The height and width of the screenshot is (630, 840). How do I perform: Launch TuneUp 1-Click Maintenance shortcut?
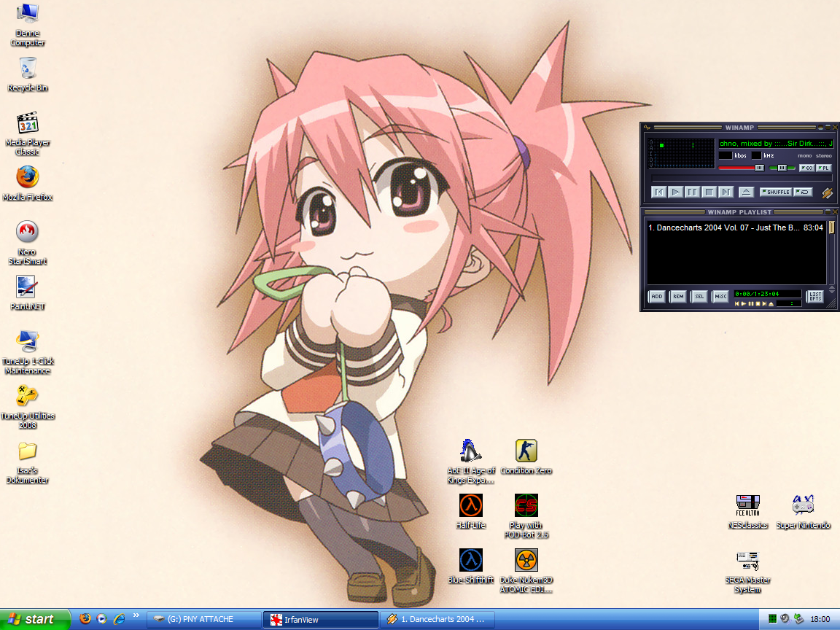click(27, 352)
